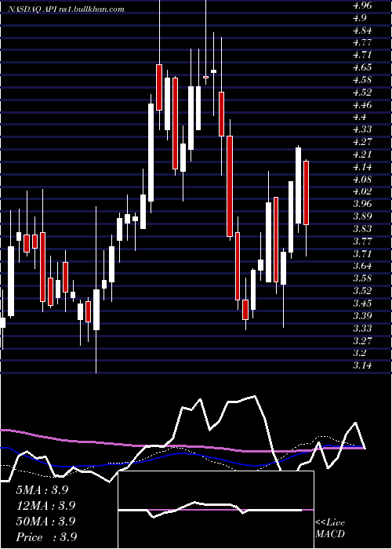Click the 3.64 price axis label

click(x=364, y=266)
